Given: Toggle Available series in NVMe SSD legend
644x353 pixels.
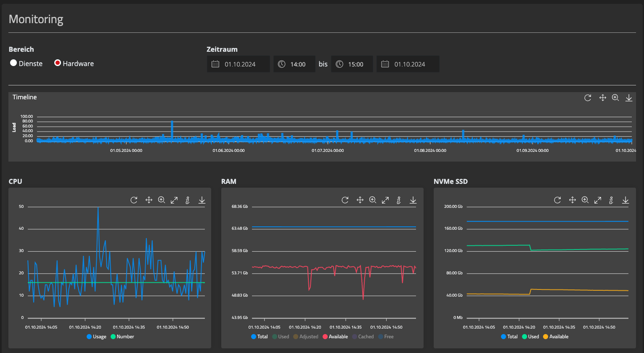Looking at the screenshot, I should click(x=556, y=337).
